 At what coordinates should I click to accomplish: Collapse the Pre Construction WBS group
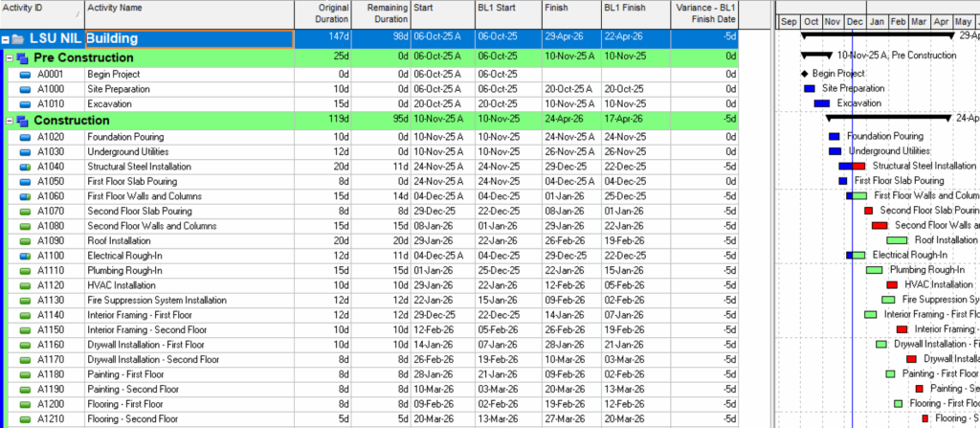click(10, 57)
